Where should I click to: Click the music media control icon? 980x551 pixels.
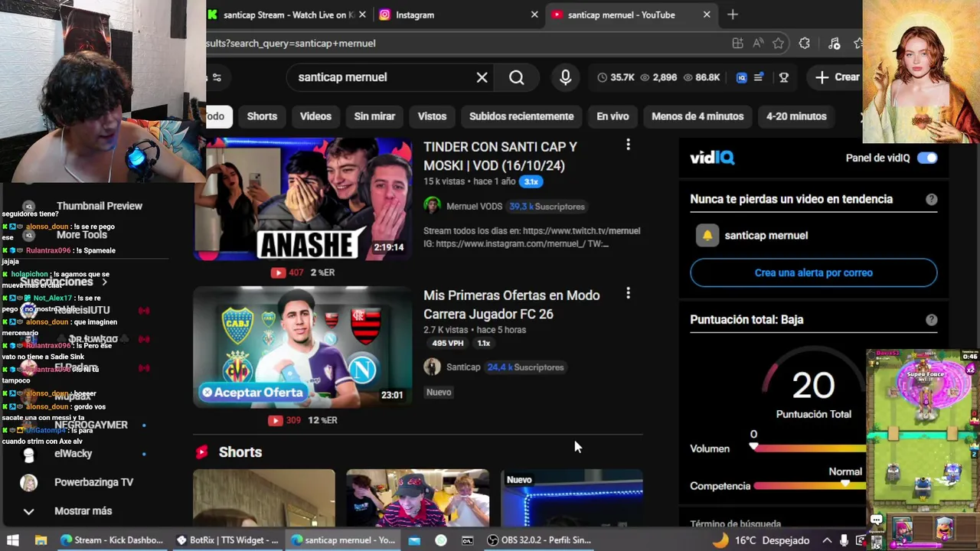[835, 44]
